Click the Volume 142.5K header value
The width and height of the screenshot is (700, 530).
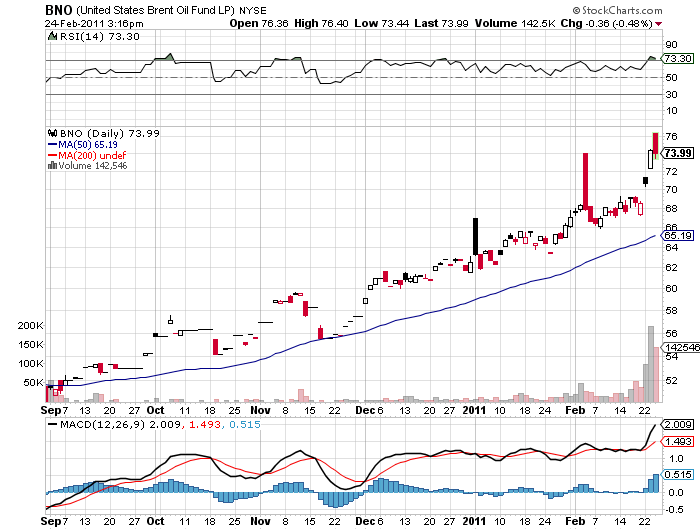point(514,23)
